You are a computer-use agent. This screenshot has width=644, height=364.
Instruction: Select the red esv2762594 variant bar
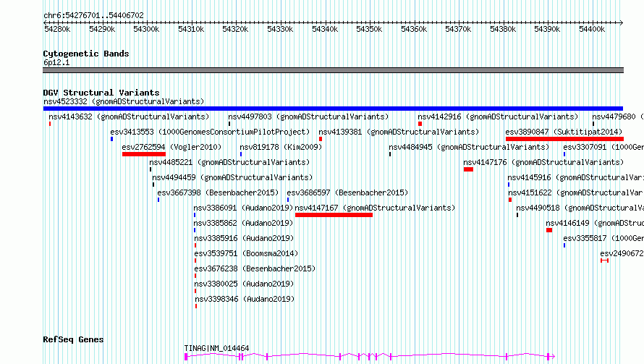point(144,154)
